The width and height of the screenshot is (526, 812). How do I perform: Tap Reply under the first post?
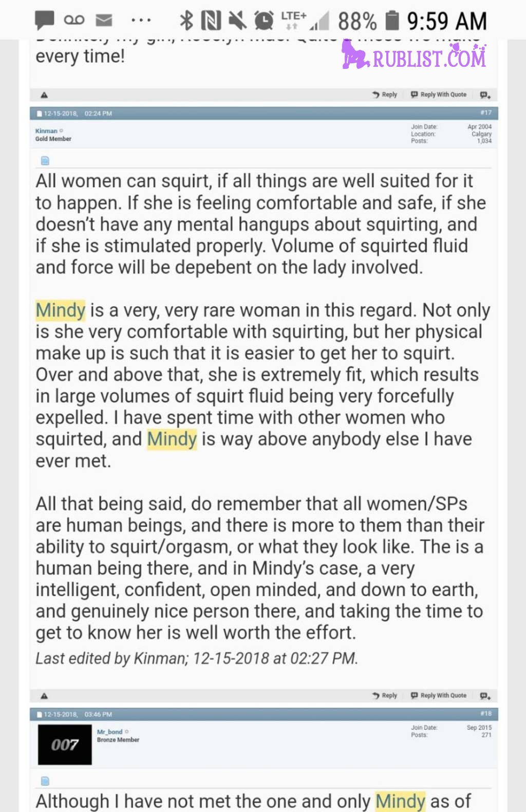tap(385, 95)
